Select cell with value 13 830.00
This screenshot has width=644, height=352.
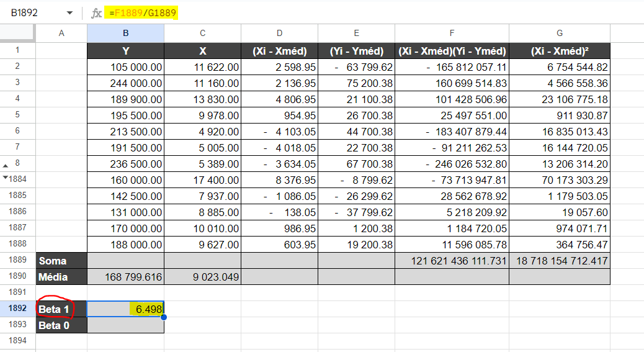[202, 99]
